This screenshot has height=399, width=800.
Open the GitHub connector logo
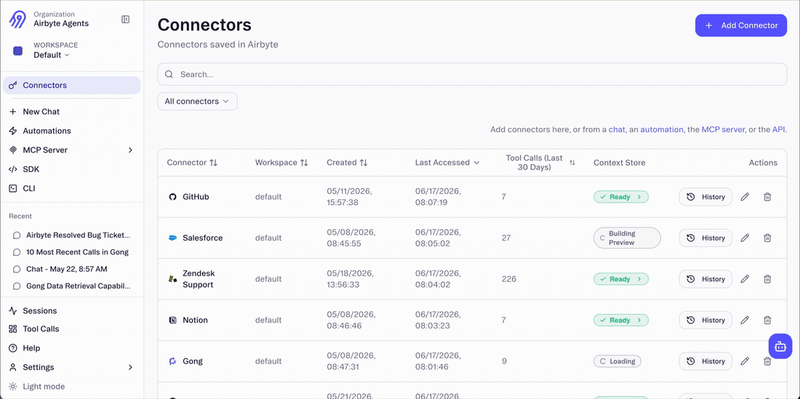click(x=172, y=197)
